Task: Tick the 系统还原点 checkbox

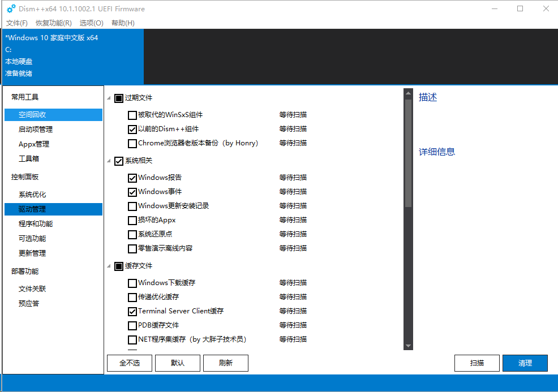Action: (132, 235)
